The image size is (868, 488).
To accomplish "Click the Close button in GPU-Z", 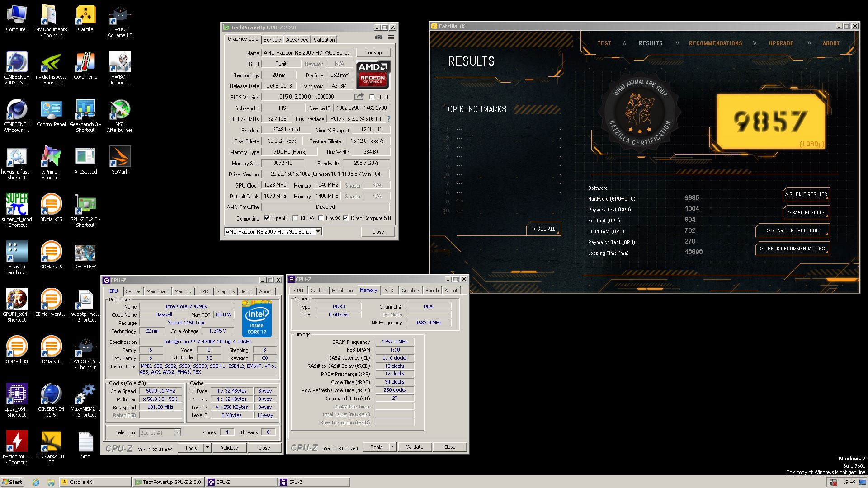I will pos(378,232).
